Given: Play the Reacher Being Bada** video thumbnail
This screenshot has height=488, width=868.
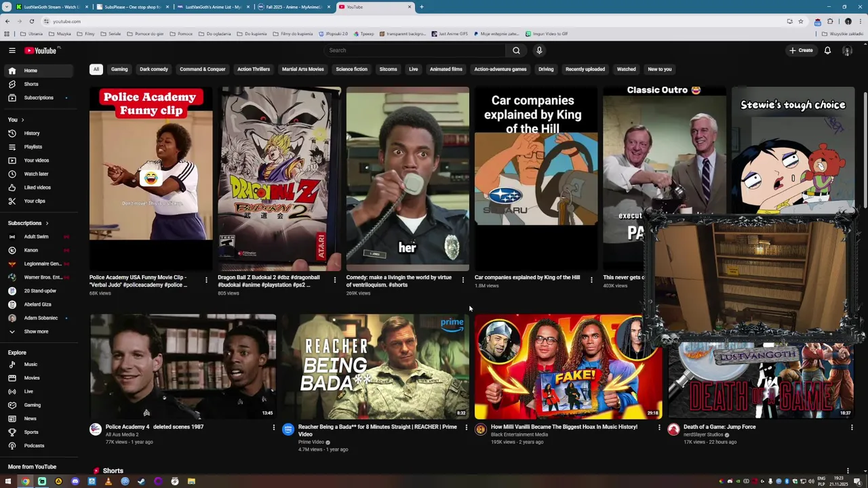Looking at the screenshot, I should 376,366.
